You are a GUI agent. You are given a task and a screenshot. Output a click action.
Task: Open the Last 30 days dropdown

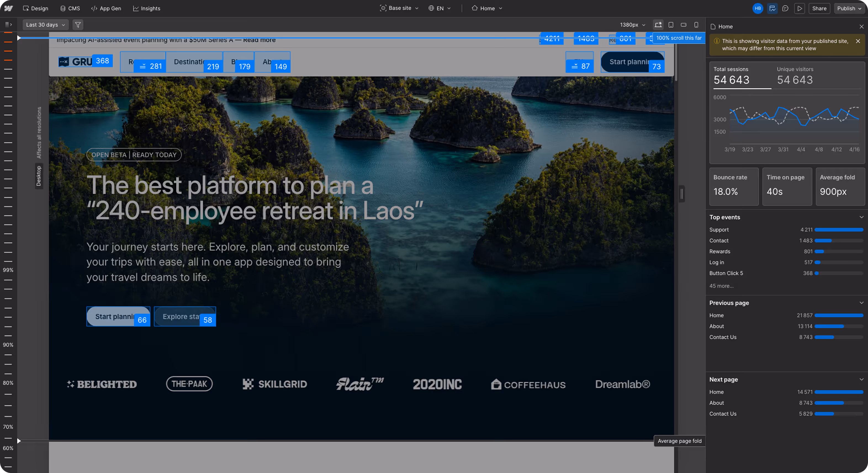(x=46, y=25)
